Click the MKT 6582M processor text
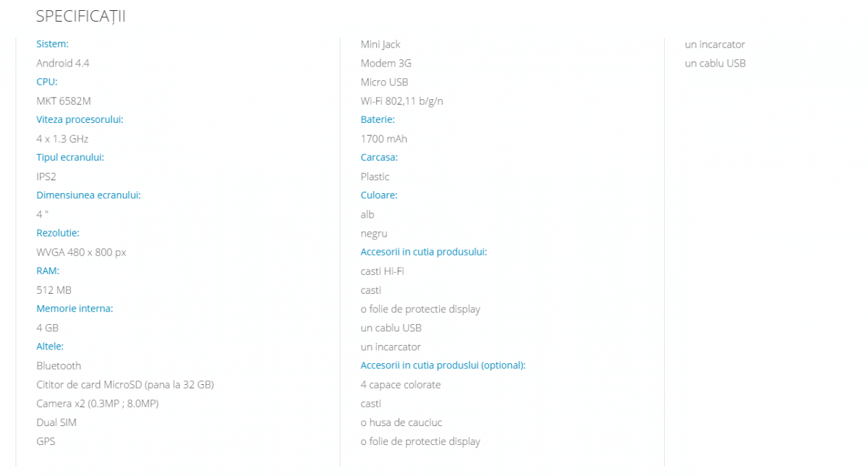 (64, 101)
